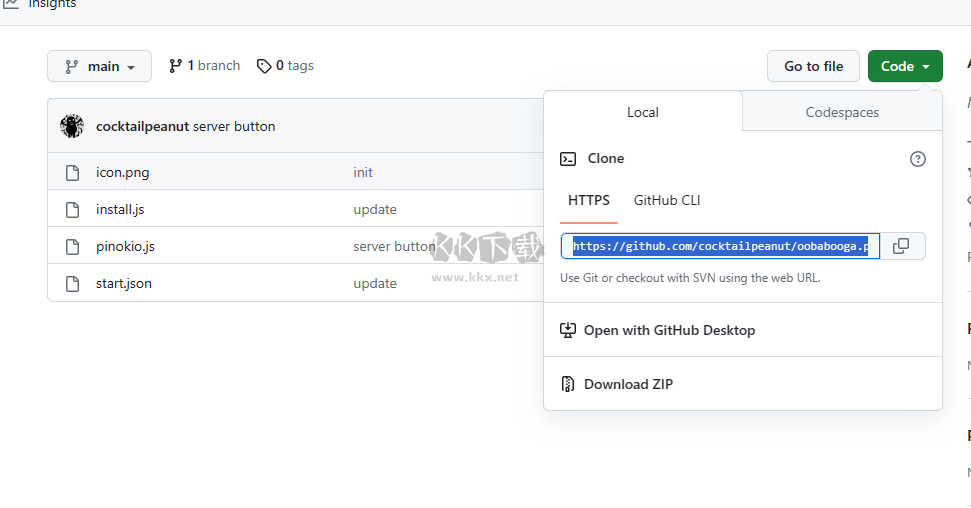Open the start.json file
Image resolution: width=971 pixels, height=508 pixels.
pos(124,284)
